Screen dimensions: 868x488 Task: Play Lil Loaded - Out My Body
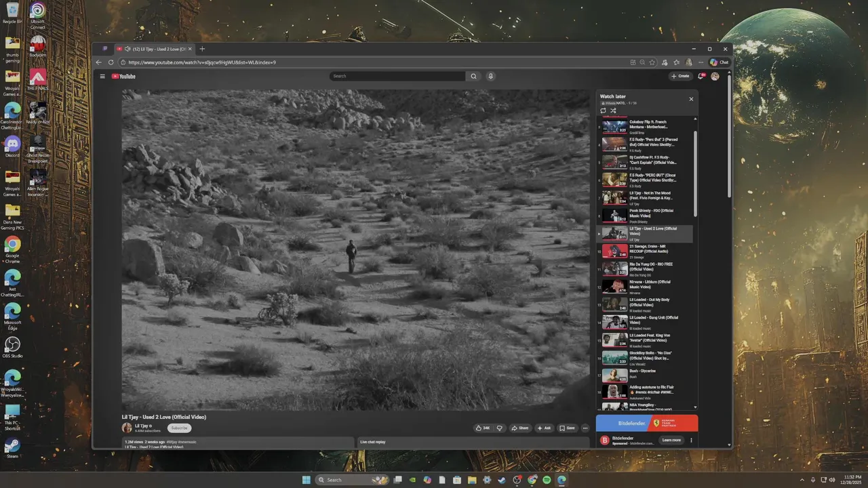[646, 304]
